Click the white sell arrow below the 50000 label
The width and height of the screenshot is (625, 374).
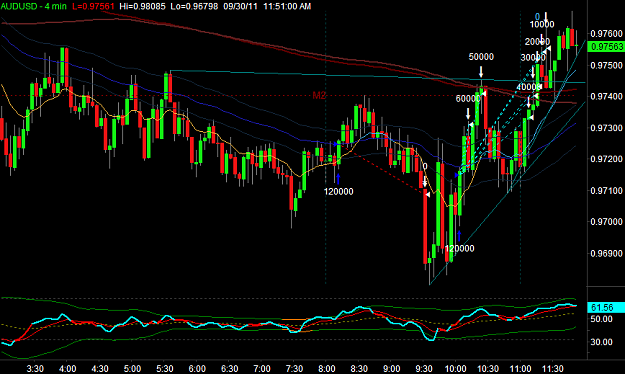(481, 72)
